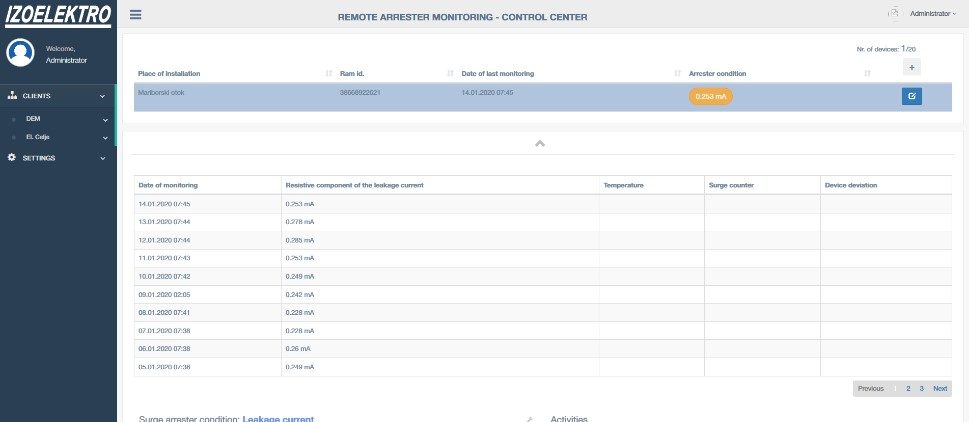This screenshot has height=422, width=969.
Task: Expand the SETTINGS menu chevron
Action: pyautogui.click(x=103, y=158)
